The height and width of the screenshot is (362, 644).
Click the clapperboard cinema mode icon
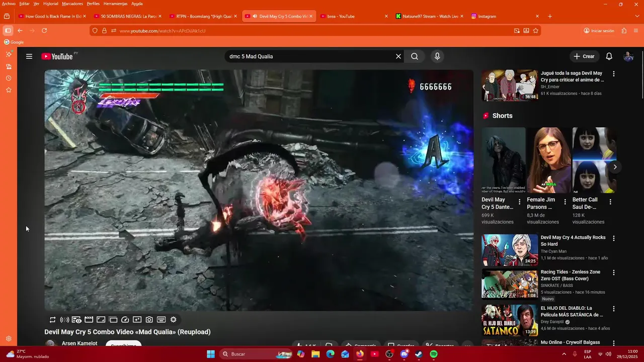(89, 320)
